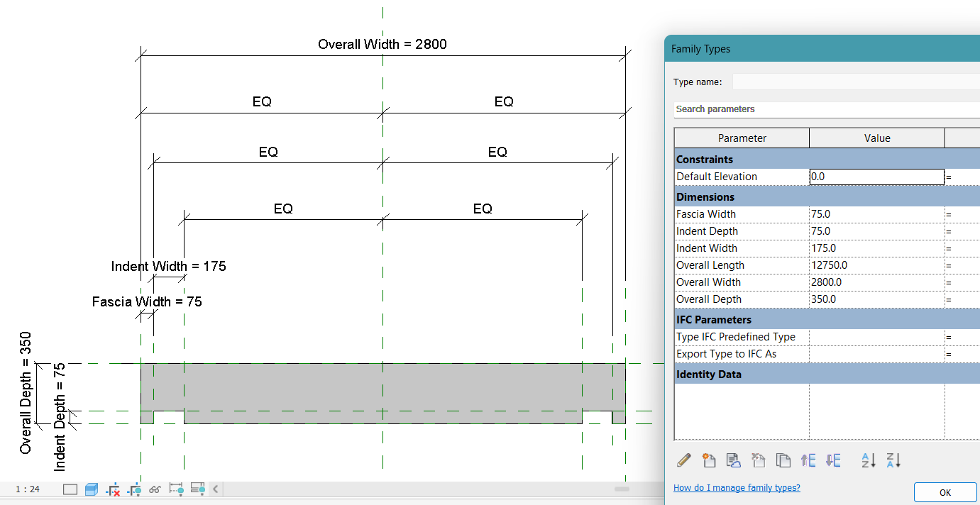Click the Preview Visibility icon

point(198,489)
